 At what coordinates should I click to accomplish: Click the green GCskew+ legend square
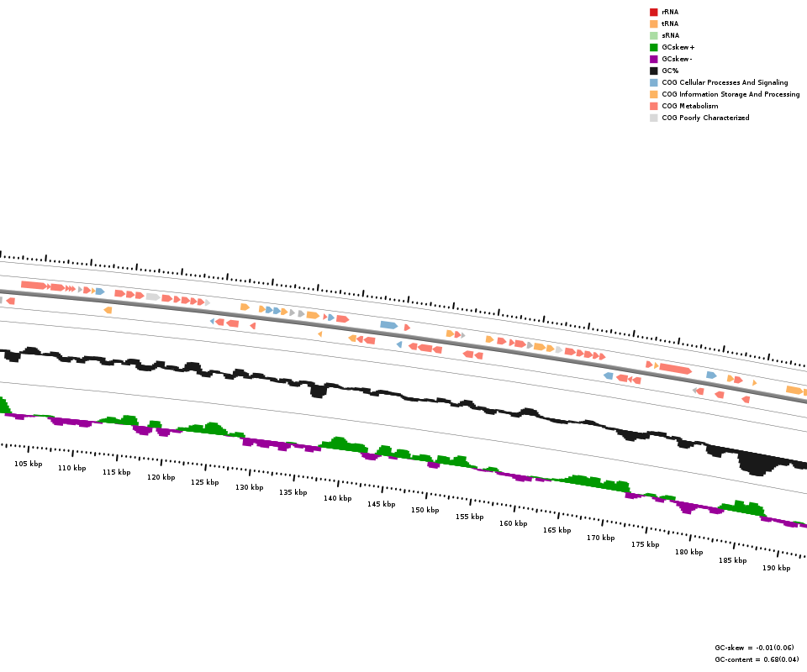[653, 47]
